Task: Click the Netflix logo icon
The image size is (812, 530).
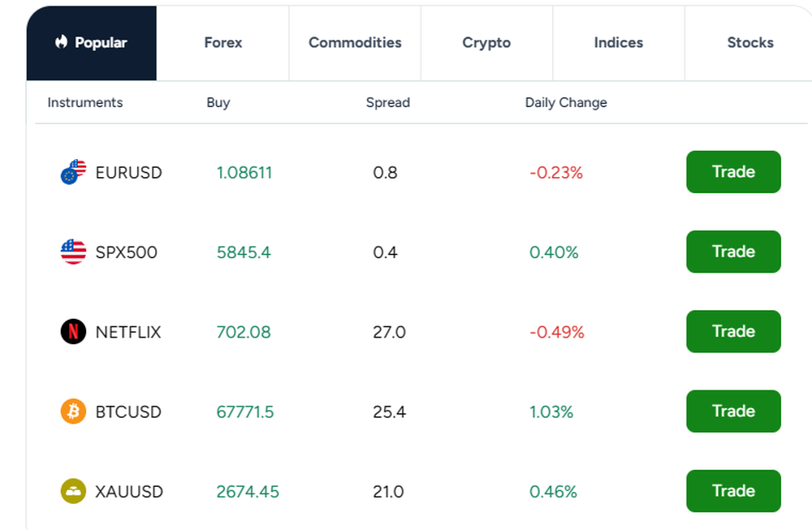Action: [x=73, y=331]
